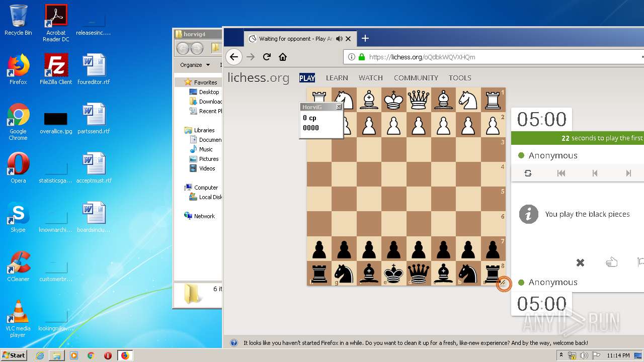Open the WATCH menu
Screen dimensions: 644x362
click(371, 78)
